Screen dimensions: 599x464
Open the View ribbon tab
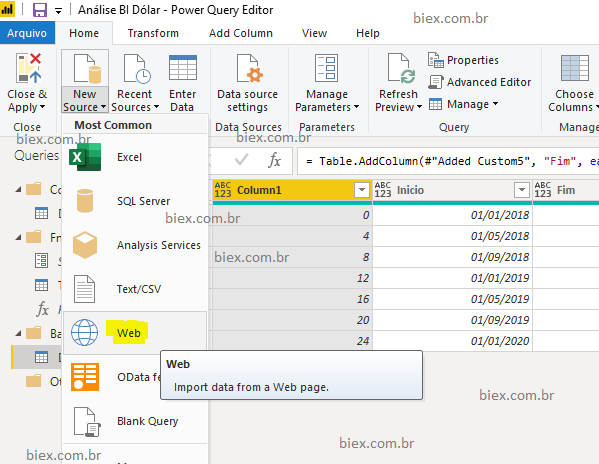pyautogui.click(x=314, y=33)
